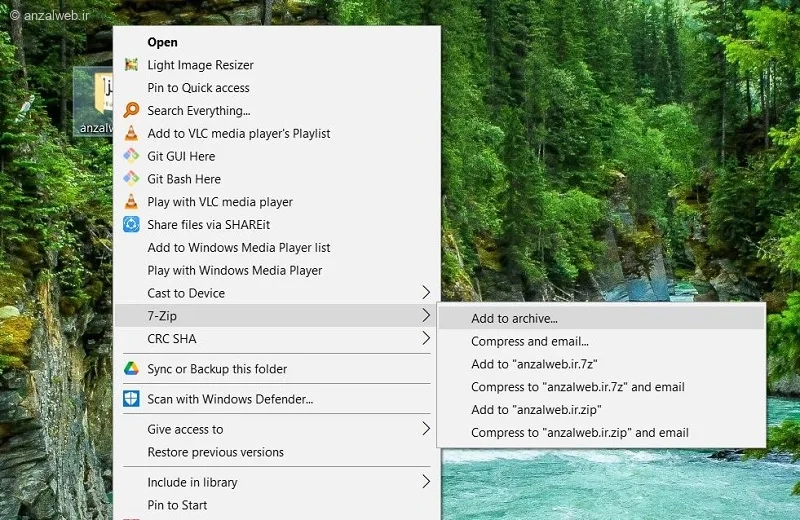Image resolution: width=800 pixels, height=520 pixels.
Task: Select Add to "anzalweb.ir.7z"
Action: point(602,364)
